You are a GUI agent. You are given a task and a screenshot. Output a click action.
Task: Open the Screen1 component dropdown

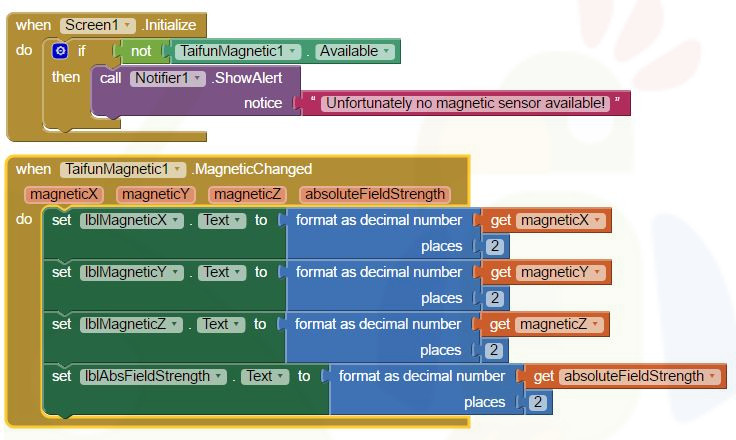tap(127, 25)
